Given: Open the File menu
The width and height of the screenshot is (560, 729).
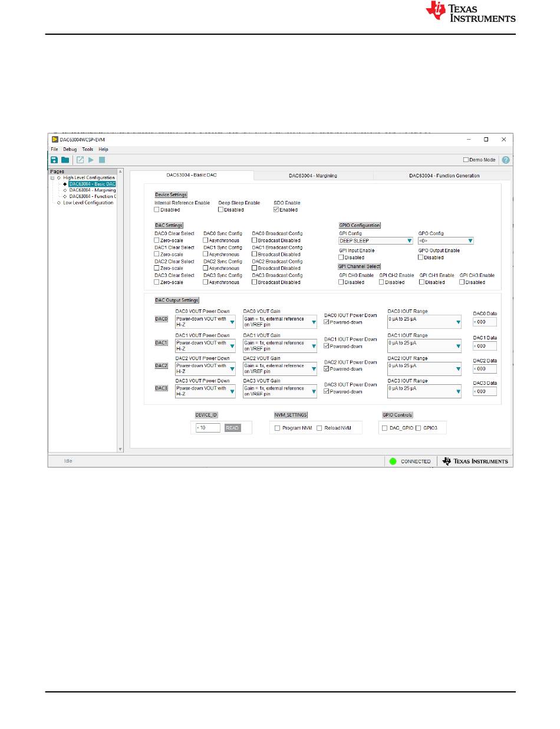Looking at the screenshot, I should tap(54, 150).
